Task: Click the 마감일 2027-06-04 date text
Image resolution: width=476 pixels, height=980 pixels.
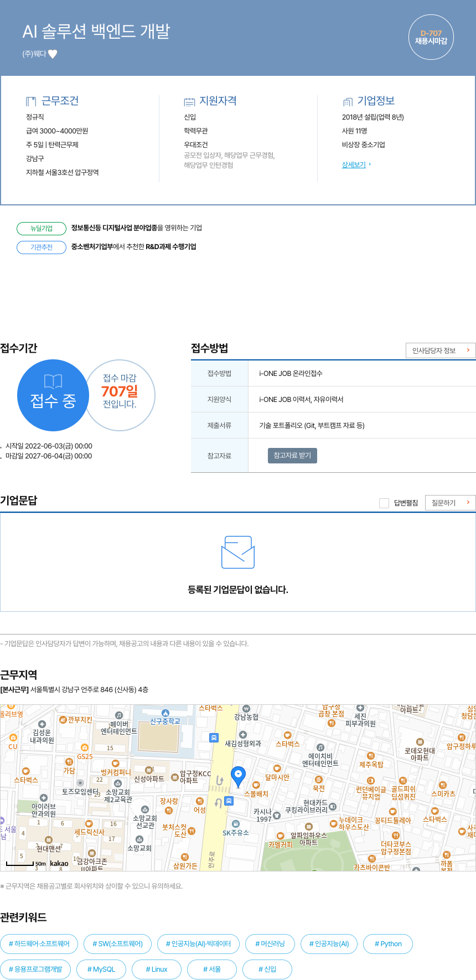Action: 49,456
